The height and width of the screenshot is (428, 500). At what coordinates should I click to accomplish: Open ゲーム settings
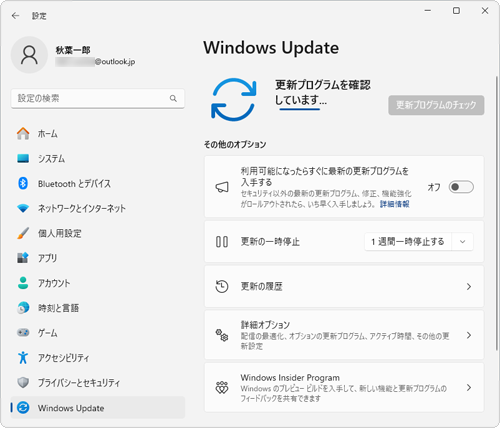click(98, 333)
